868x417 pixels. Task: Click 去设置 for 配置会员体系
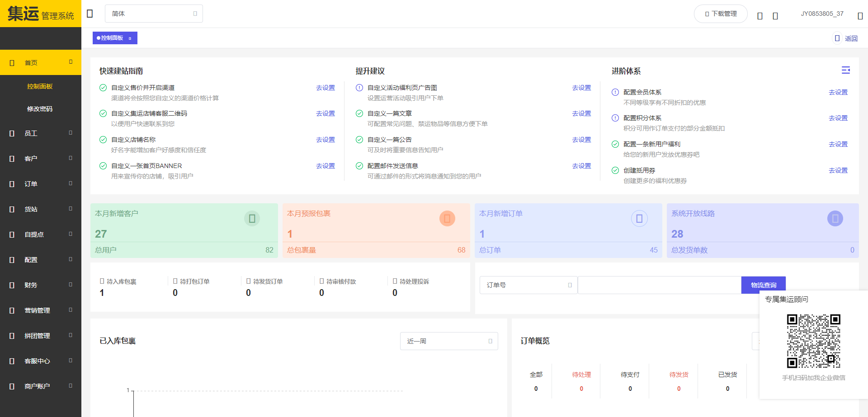[x=838, y=92]
